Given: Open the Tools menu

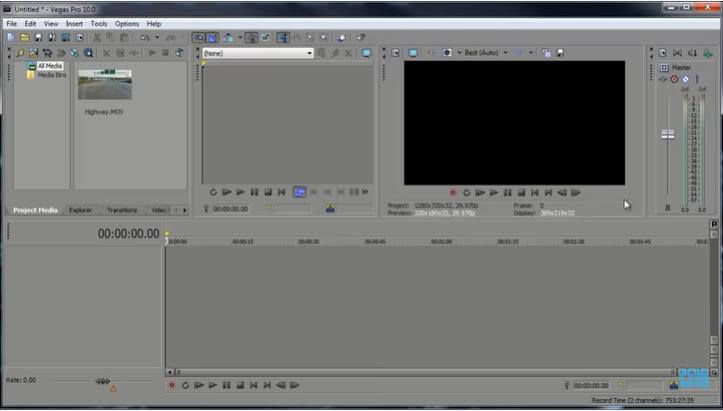Looking at the screenshot, I should 99,24.
